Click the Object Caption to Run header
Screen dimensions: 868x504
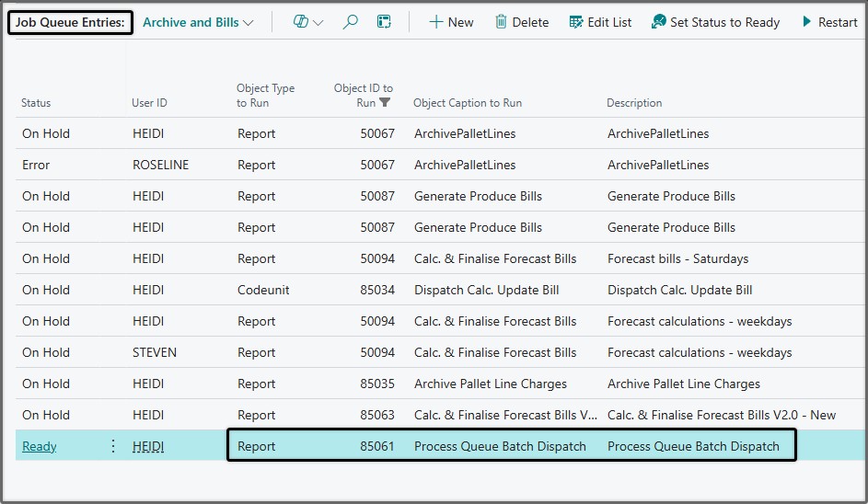(468, 103)
